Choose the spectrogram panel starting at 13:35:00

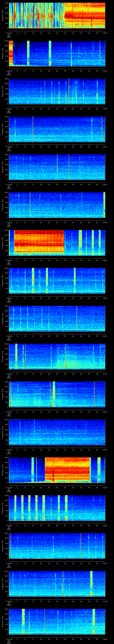pos(57,167)
